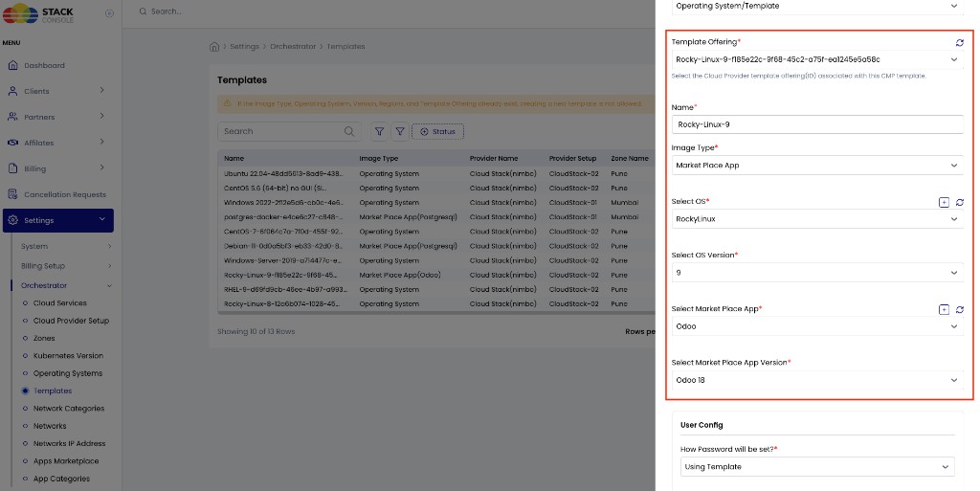Add new Market Place App plus icon
Viewport: 980px width, 491px height.
coord(944,309)
